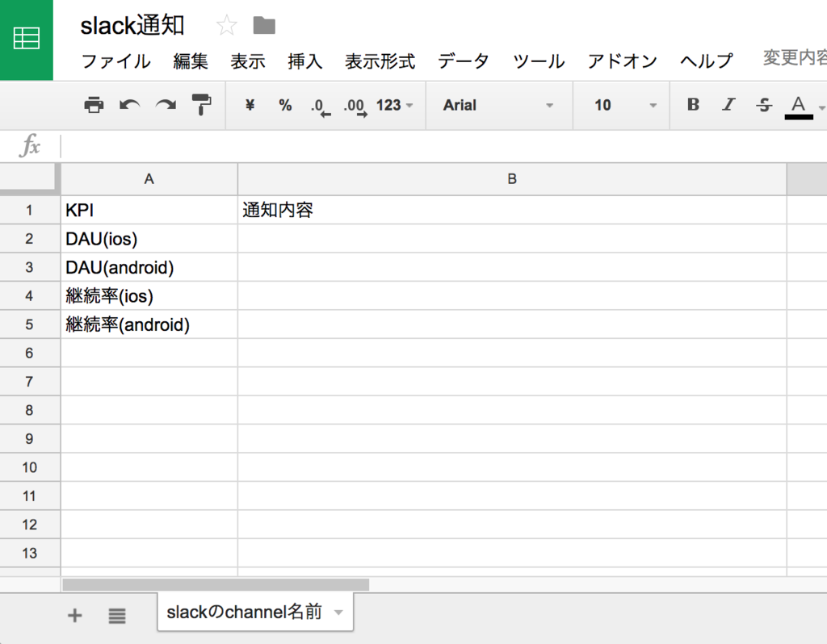Open the 表示形式 menu
Screen dimensions: 827x644
[x=380, y=61]
